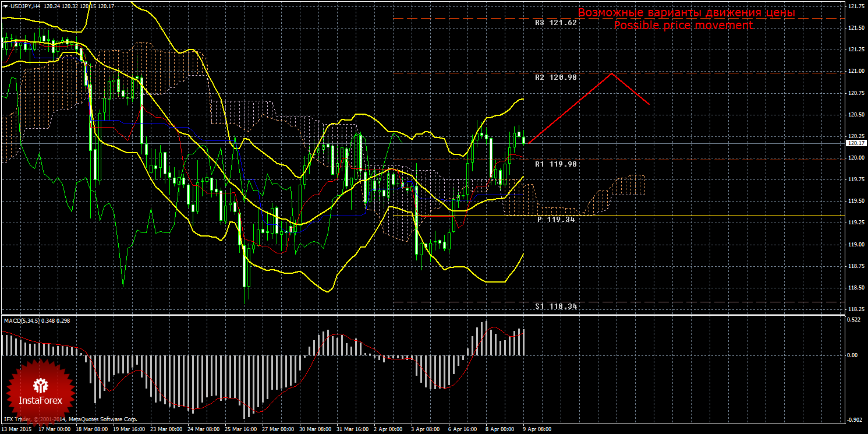Select the S1 118.34 support label
868x434 pixels.
pyautogui.click(x=555, y=306)
